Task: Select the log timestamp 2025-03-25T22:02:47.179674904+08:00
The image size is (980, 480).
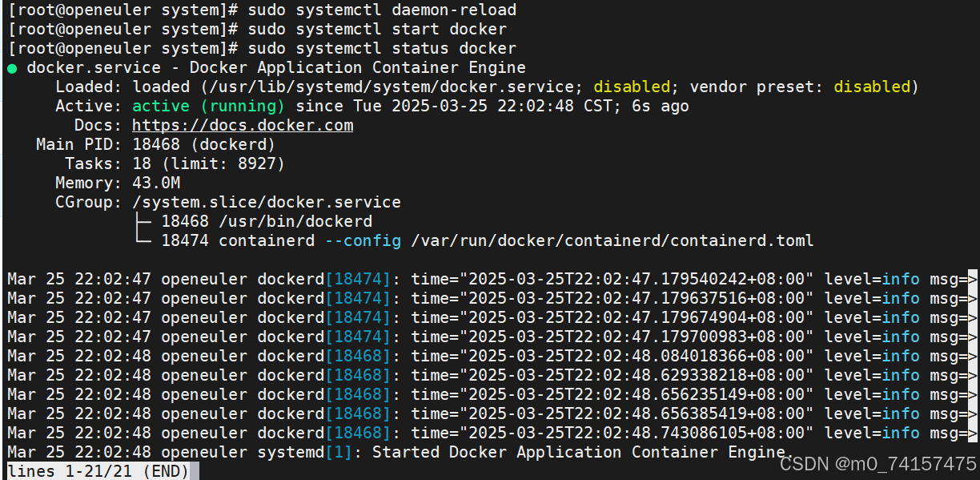Action: click(637, 318)
